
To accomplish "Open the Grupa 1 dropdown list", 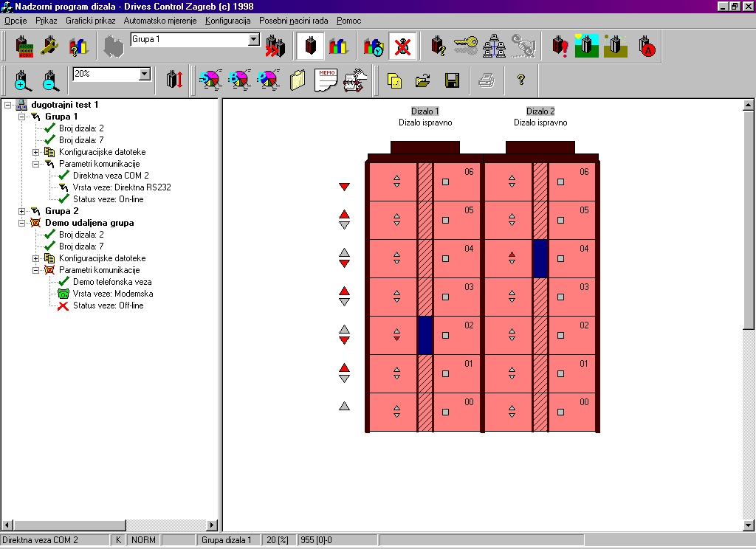I will (x=254, y=40).
